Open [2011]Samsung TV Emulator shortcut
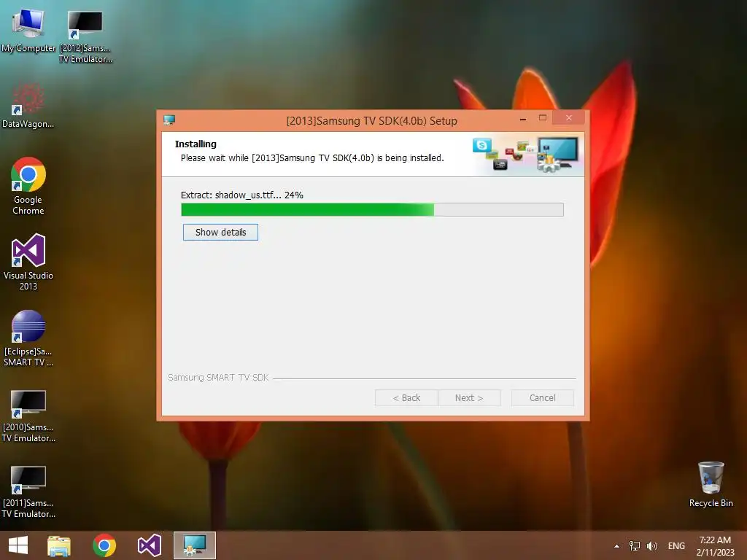The height and width of the screenshot is (560, 747). (x=28, y=491)
